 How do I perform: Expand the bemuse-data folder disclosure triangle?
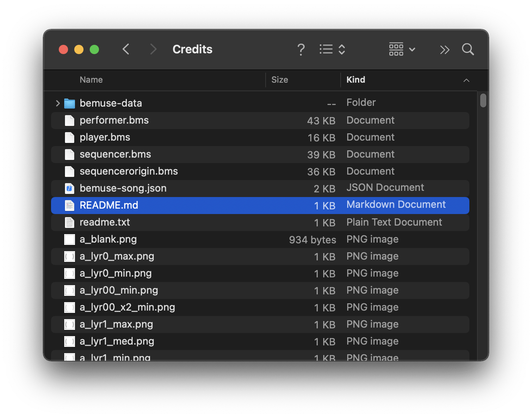tap(57, 103)
